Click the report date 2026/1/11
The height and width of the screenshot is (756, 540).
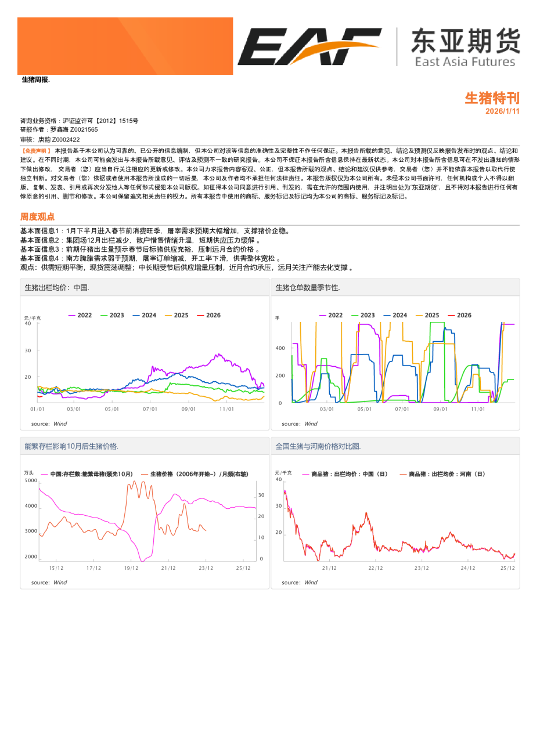coord(502,111)
